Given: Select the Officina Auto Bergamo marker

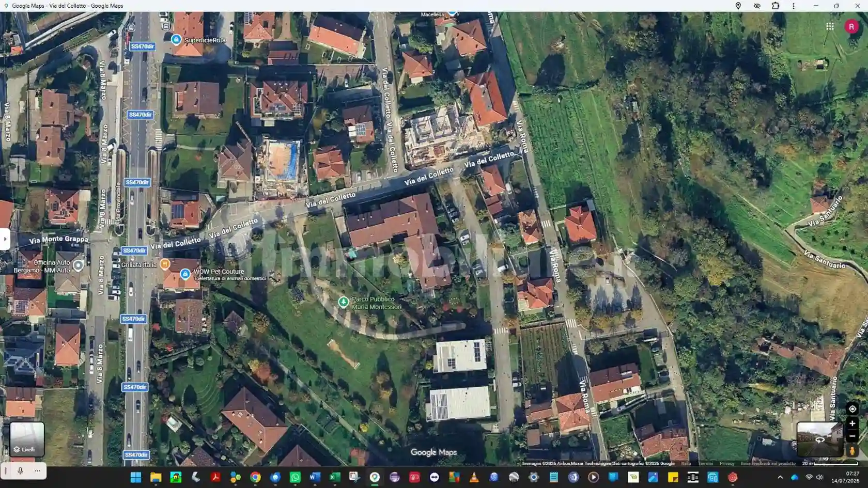Looking at the screenshot, I should [78, 265].
